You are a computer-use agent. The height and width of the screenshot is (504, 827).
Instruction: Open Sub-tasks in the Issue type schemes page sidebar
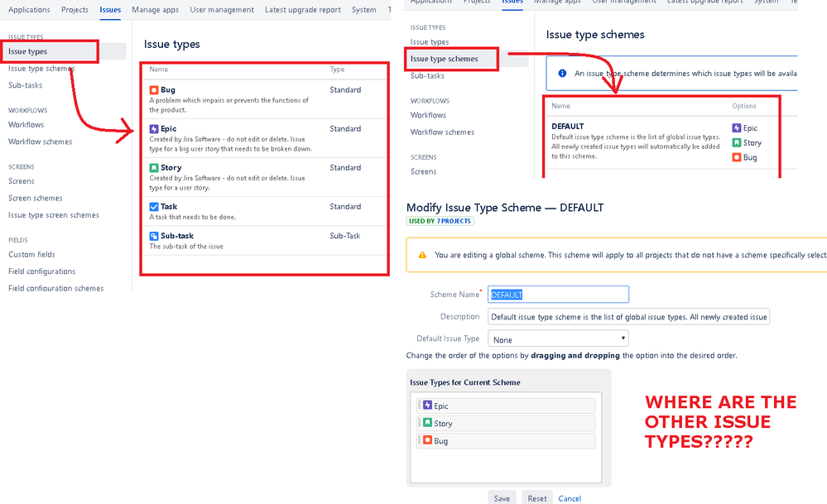point(427,75)
